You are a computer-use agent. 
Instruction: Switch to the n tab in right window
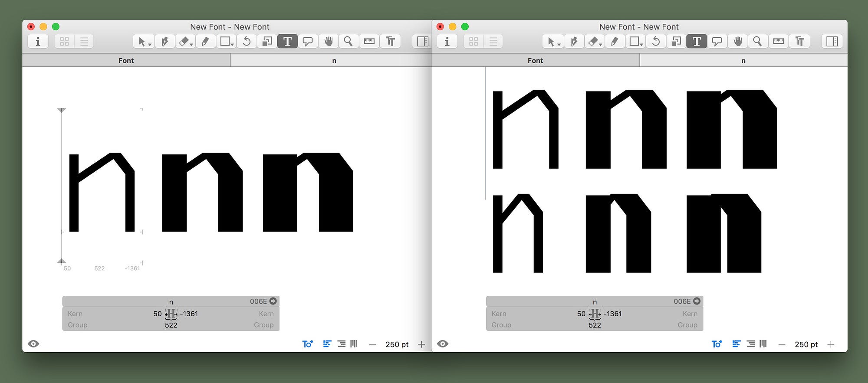(743, 60)
